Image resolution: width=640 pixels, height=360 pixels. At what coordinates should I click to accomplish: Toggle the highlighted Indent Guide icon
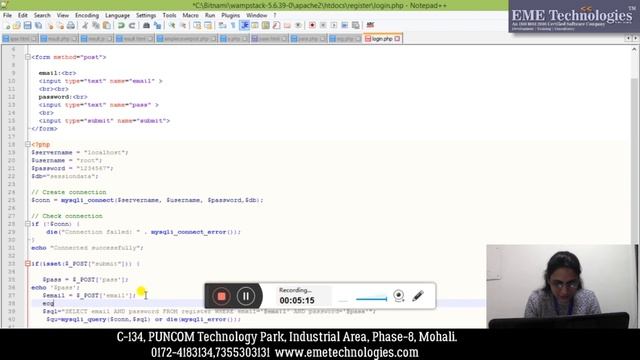tap(244, 26)
